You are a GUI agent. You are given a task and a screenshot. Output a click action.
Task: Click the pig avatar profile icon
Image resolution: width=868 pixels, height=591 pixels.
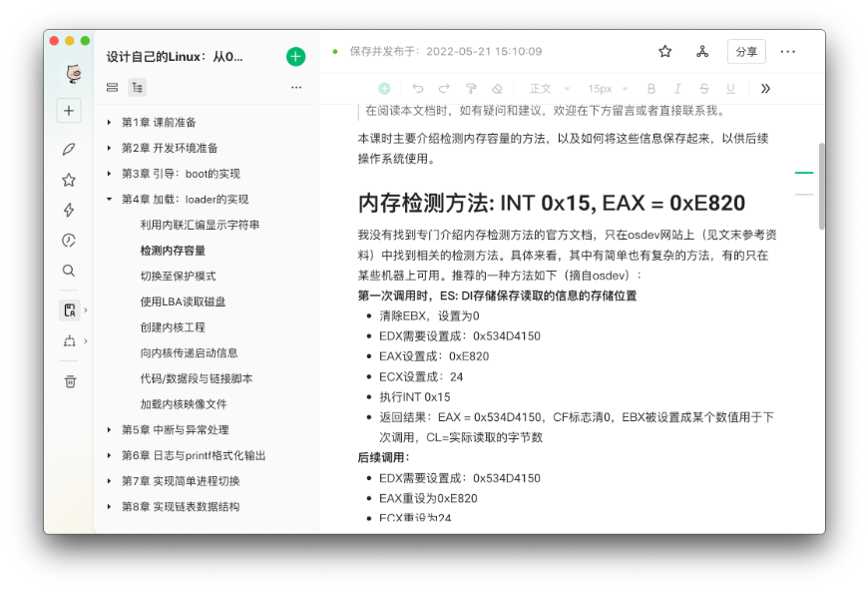click(70, 74)
